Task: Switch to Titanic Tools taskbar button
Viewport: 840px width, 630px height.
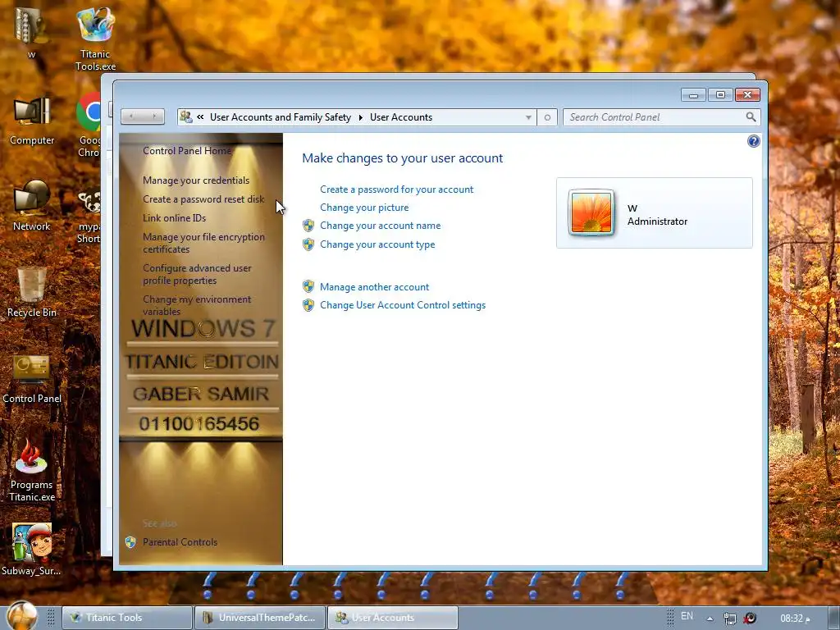Action: (127, 618)
